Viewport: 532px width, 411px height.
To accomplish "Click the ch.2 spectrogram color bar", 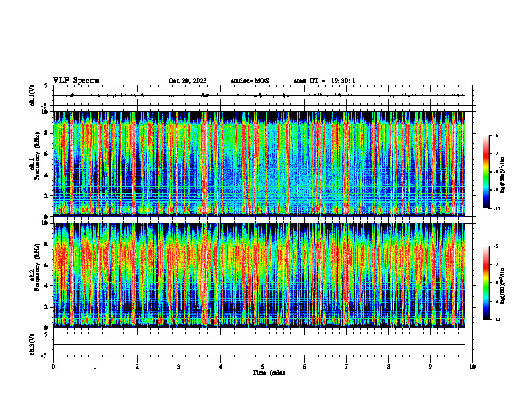I will click(x=486, y=283).
